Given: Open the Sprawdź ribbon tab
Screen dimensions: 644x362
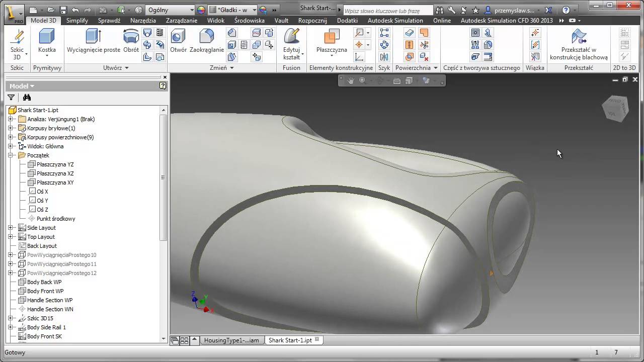Looking at the screenshot, I should [x=109, y=21].
